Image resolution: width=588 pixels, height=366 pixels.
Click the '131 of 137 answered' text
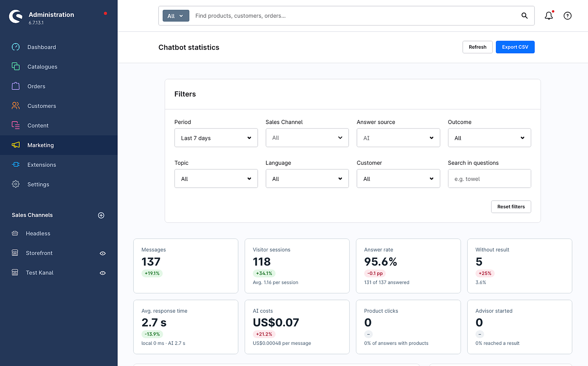[x=386, y=282]
